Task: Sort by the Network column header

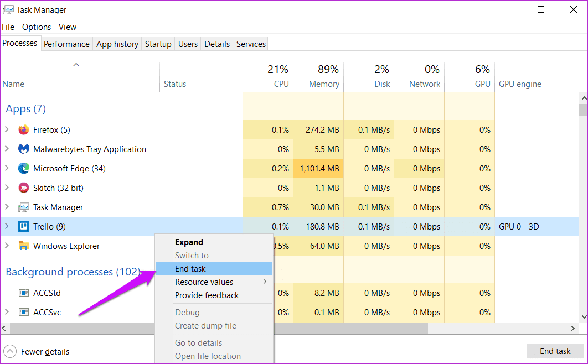Action: click(419, 77)
